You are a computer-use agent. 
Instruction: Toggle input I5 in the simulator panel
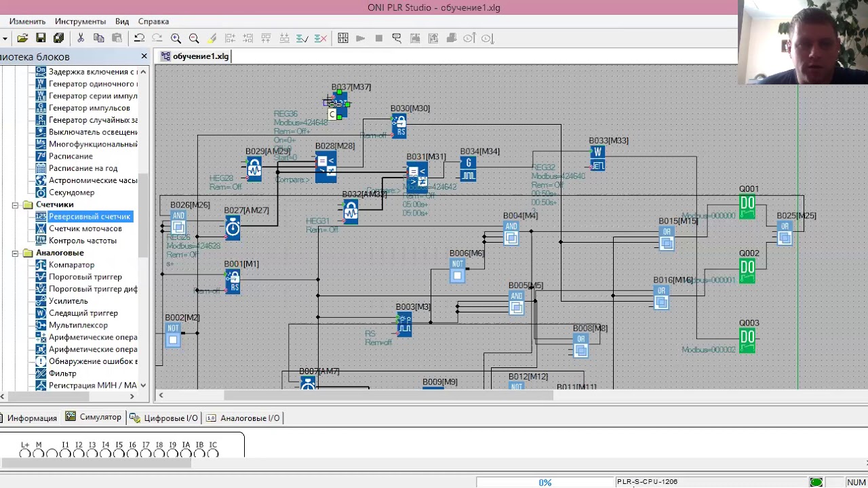(x=119, y=453)
